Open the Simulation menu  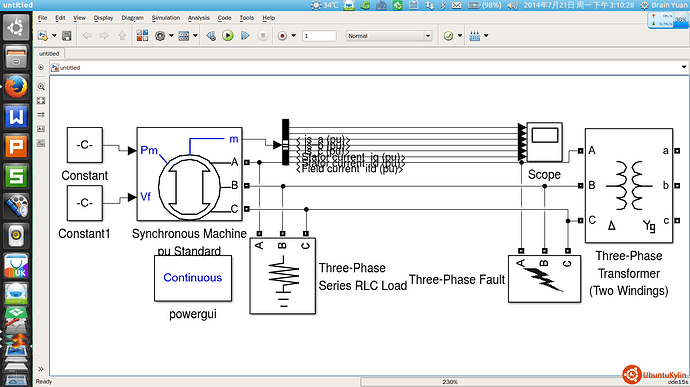click(x=166, y=18)
